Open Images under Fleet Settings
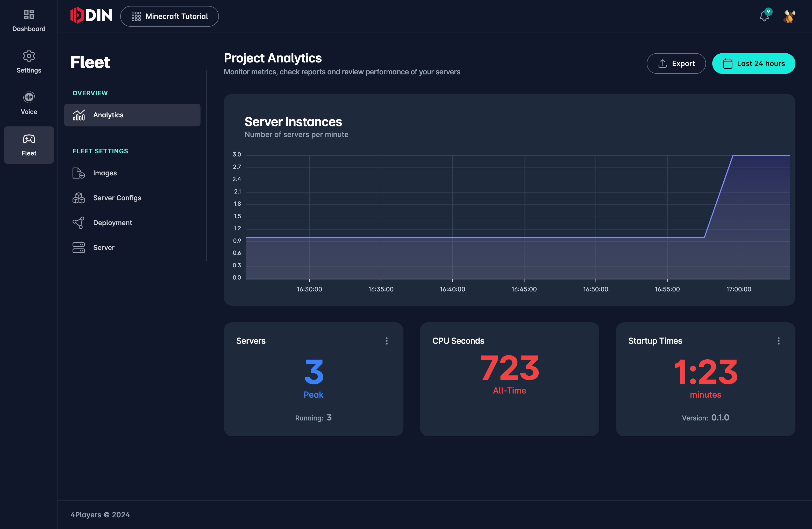 132,173
